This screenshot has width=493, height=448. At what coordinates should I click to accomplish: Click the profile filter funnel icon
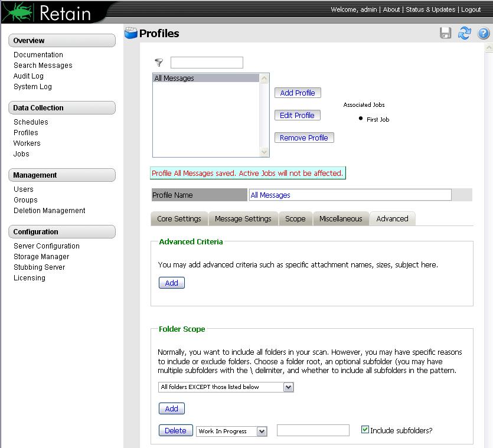159,62
